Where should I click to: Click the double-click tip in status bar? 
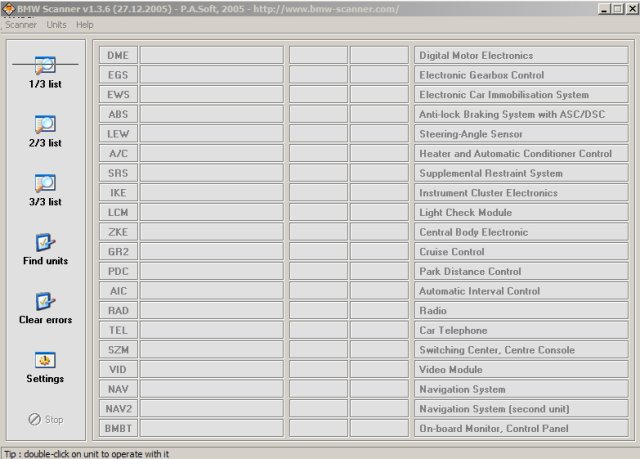coord(87,454)
